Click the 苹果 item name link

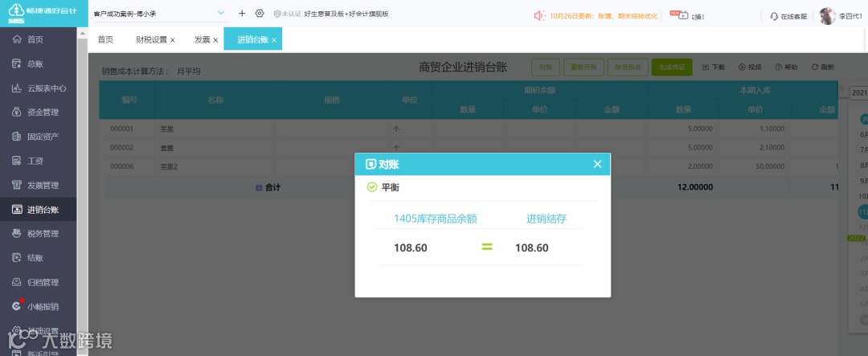pos(167,129)
